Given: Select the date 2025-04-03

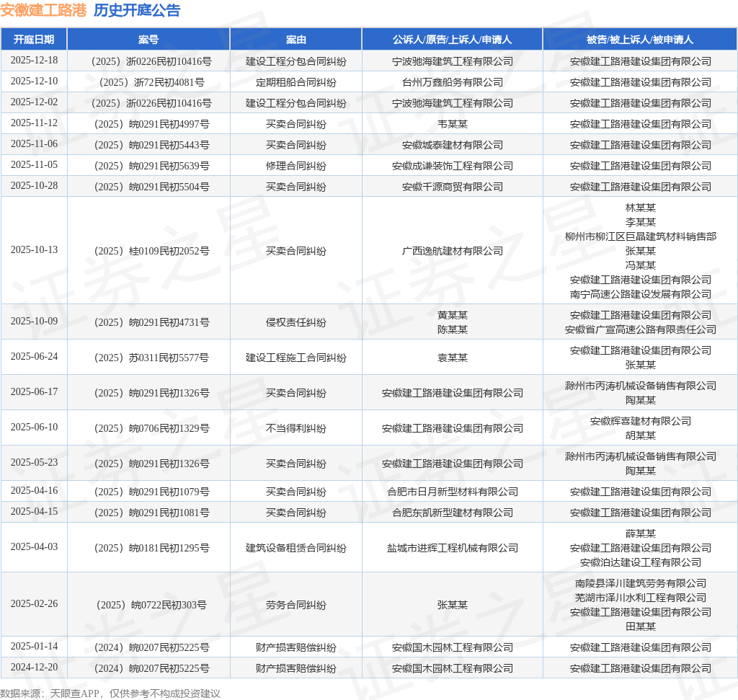Looking at the screenshot, I should (34, 547).
